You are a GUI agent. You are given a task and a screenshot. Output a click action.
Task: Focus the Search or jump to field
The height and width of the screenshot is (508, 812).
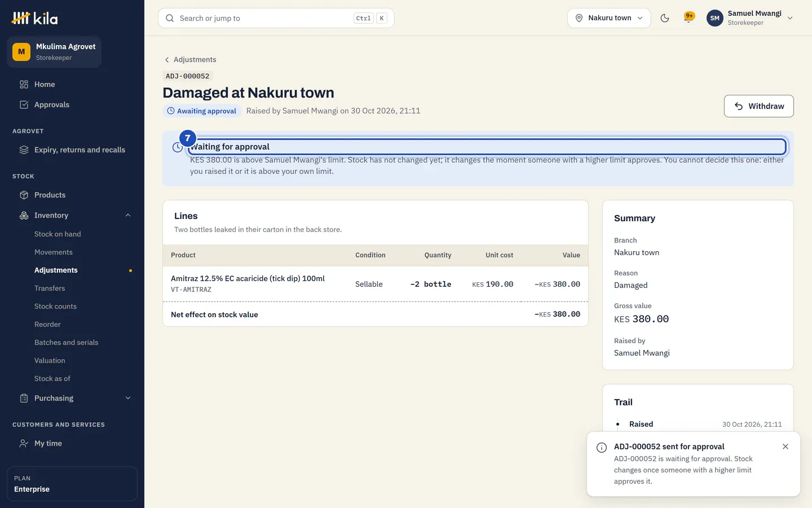coord(276,18)
